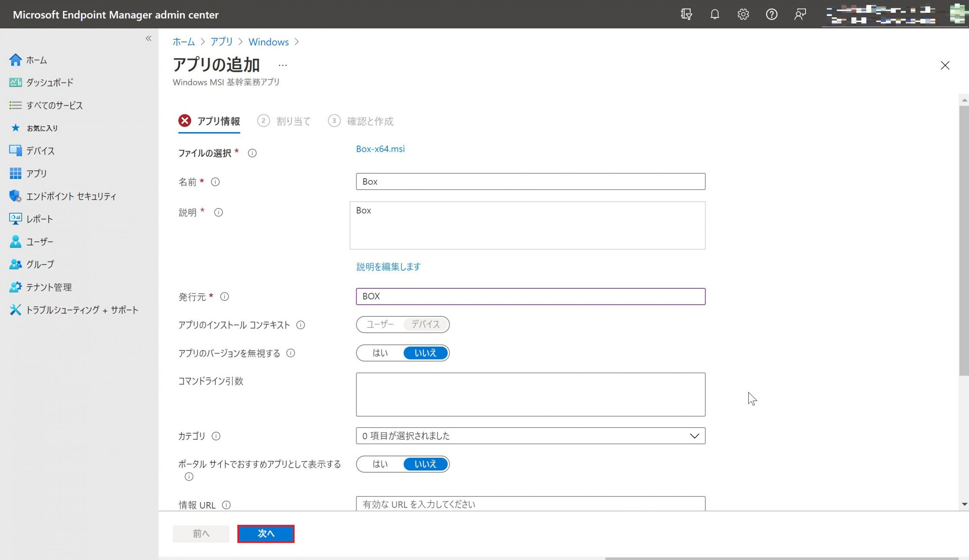The height and width of the screenshot is (560, 969).
Task: Open the feedback person icon
Action: pos(800,14)
